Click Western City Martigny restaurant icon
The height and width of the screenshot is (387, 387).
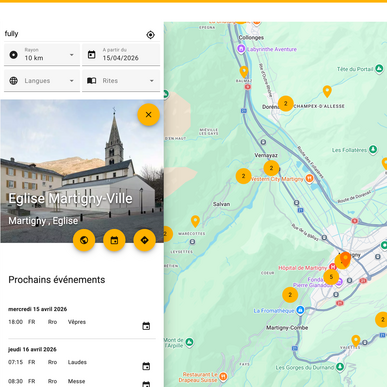point(309,179)
